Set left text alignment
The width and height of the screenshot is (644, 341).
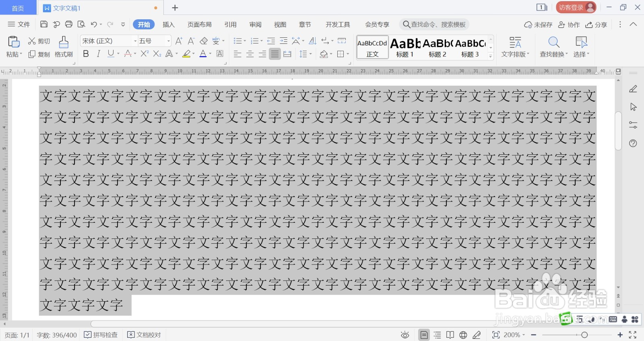(237, 54)
